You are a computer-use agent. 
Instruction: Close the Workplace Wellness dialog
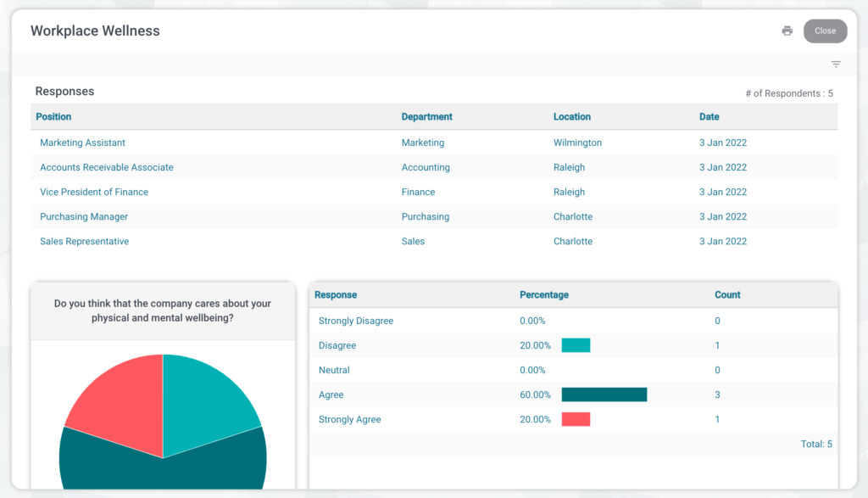[825, 31]
